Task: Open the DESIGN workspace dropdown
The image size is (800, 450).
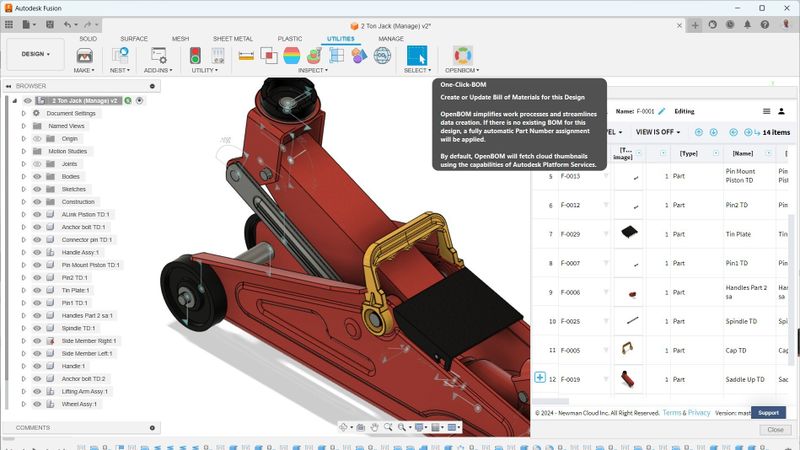Action: click(x=36, y=54)
